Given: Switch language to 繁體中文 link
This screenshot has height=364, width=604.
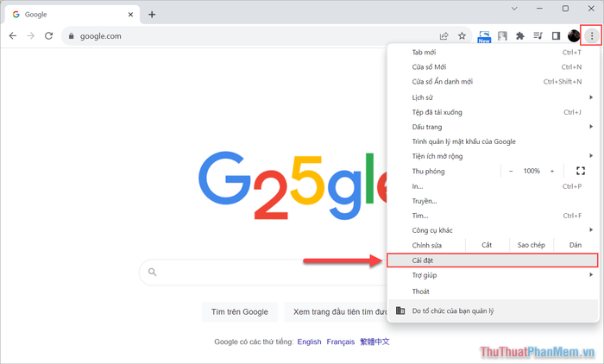Looking at the screenshot, I should (374, 342).
